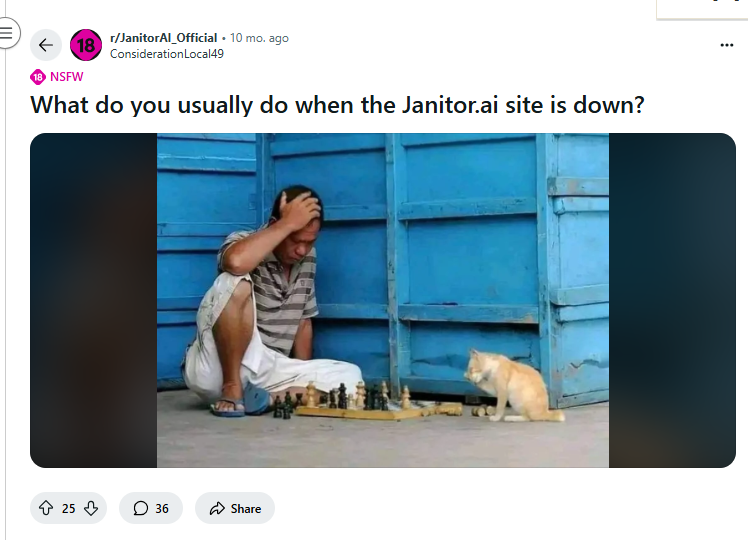
Task: Visit the ConsiderationLocal49 user profile
Action: tap(166, 54)
